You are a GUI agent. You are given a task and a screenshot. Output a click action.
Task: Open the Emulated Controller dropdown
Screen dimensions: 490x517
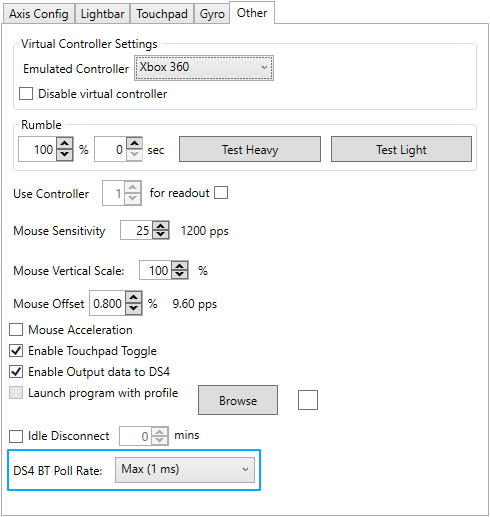(204, 68)
